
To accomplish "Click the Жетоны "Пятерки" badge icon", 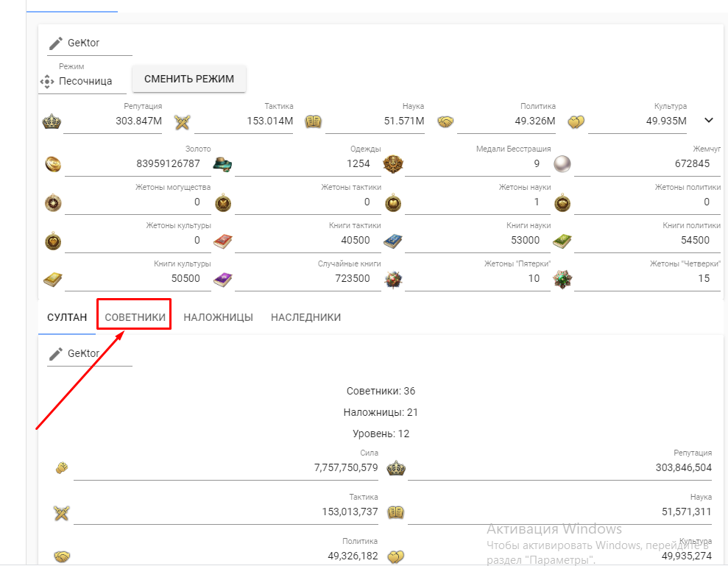I will click(393, 280).
